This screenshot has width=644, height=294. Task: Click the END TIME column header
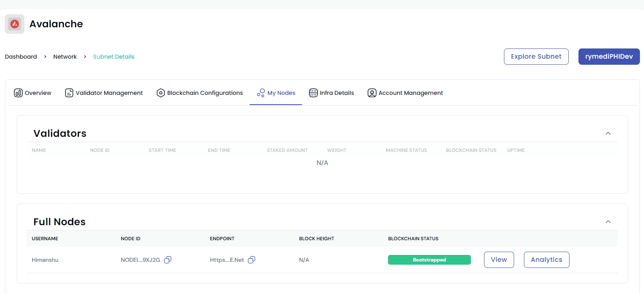click(219, 150)
